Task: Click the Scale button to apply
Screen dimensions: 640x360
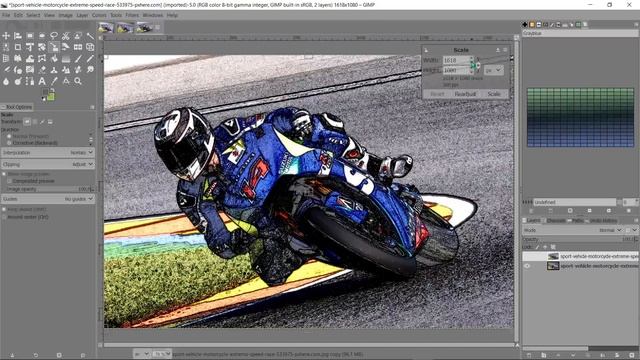Action: [494, 94]
